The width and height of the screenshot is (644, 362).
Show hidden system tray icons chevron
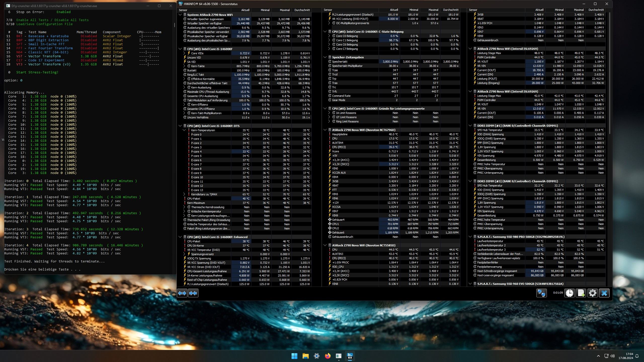(x=598, y=356)
